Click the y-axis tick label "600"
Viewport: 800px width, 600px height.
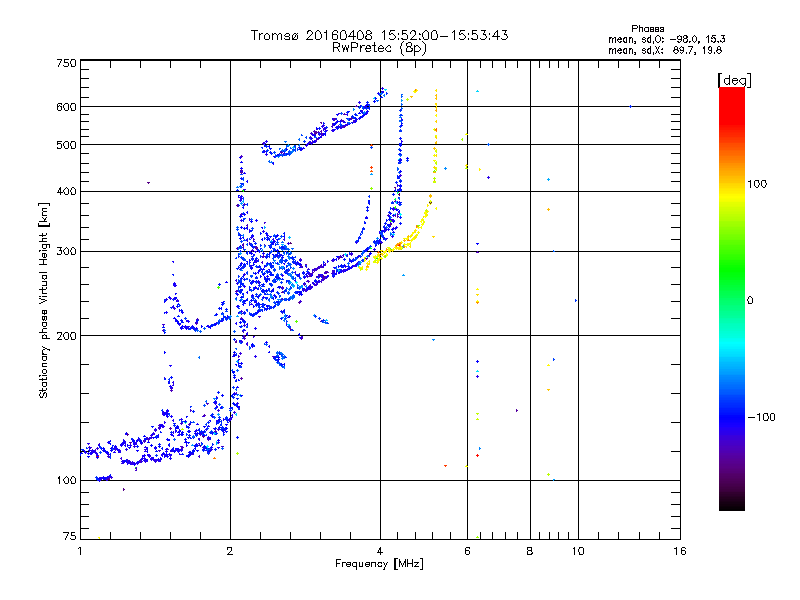pyautogui.click(x=66, y=107)
